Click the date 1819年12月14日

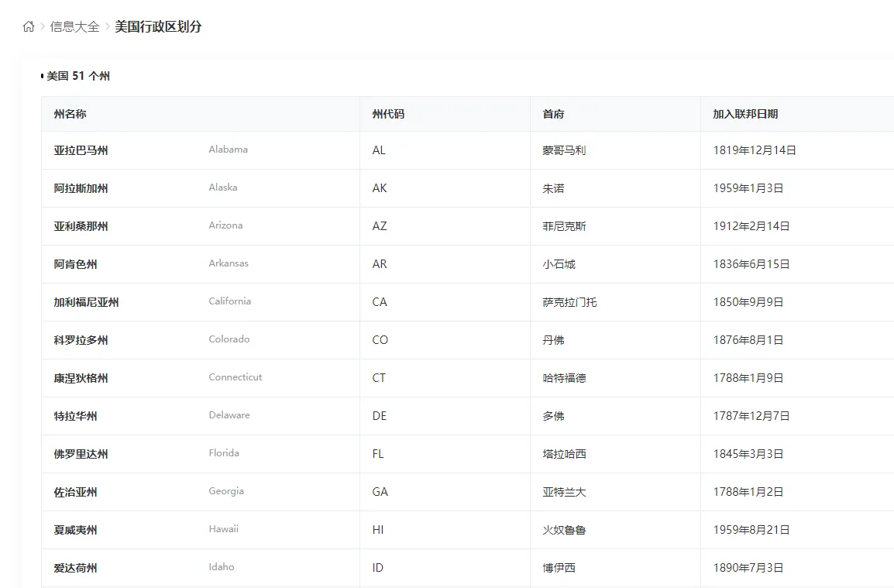(755, 150)
